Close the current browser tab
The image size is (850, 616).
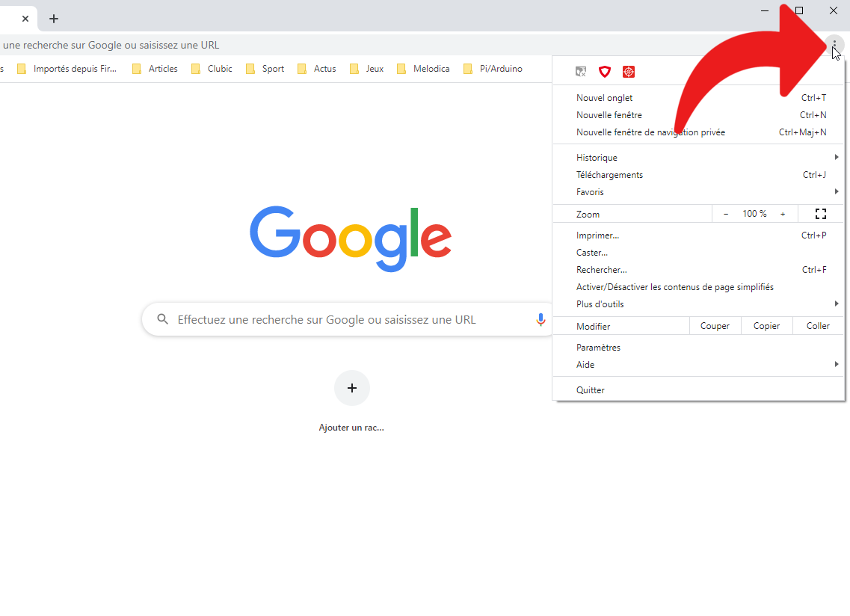[x=25, y=19]
